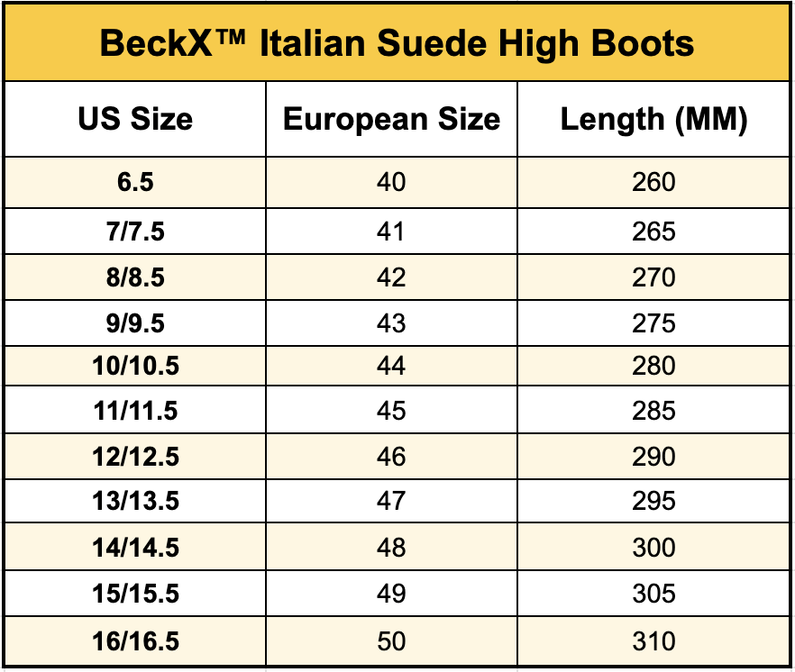Click the 285 length cell

(x=653, y=412)
